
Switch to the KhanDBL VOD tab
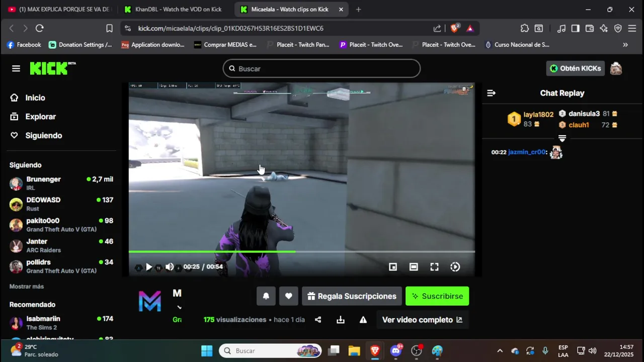point(174,9)
